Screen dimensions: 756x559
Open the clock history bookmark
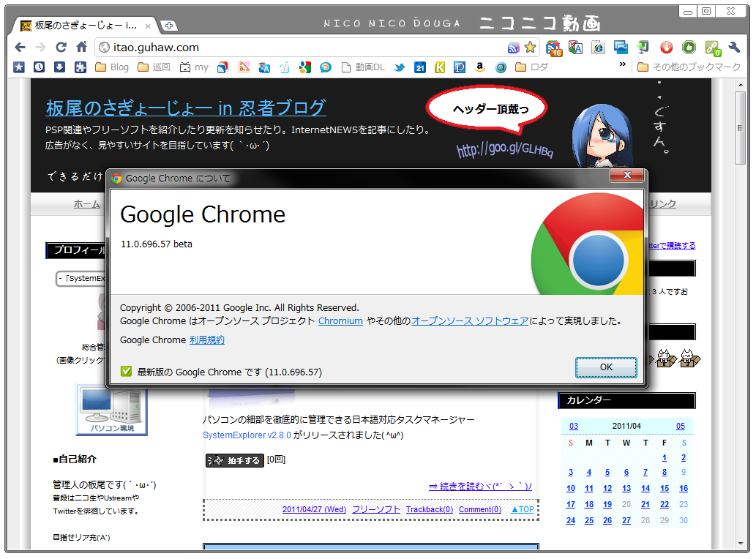click(39, 67)
